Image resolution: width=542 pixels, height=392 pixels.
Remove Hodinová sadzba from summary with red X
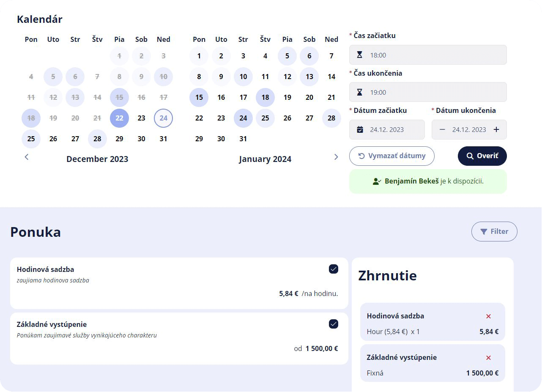pyautogui.click(x=488, y=316)
